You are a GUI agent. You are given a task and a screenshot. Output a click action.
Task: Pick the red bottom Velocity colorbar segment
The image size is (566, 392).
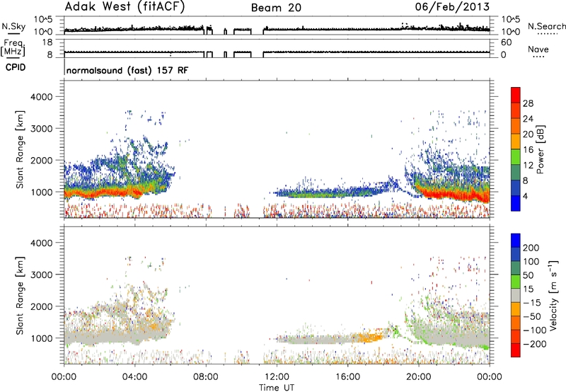coord(516,350)
